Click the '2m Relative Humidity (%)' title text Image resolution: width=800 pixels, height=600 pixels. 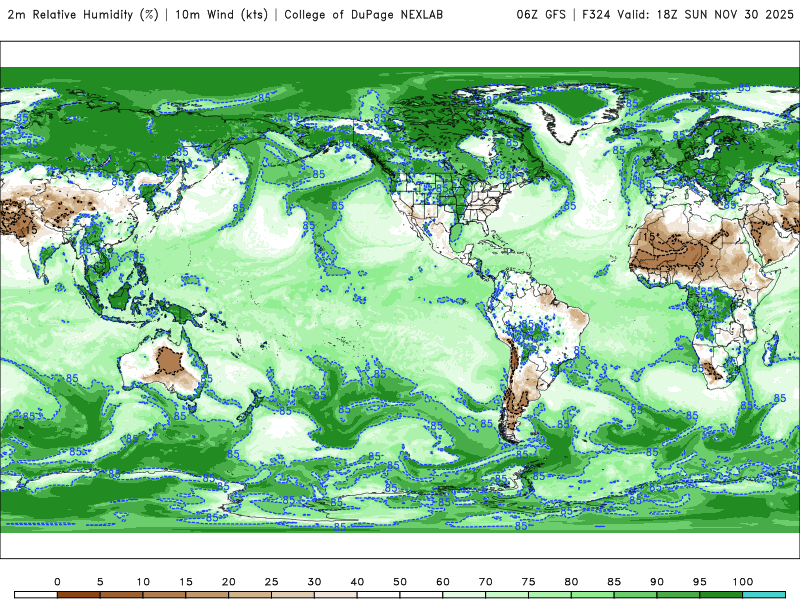83,15
